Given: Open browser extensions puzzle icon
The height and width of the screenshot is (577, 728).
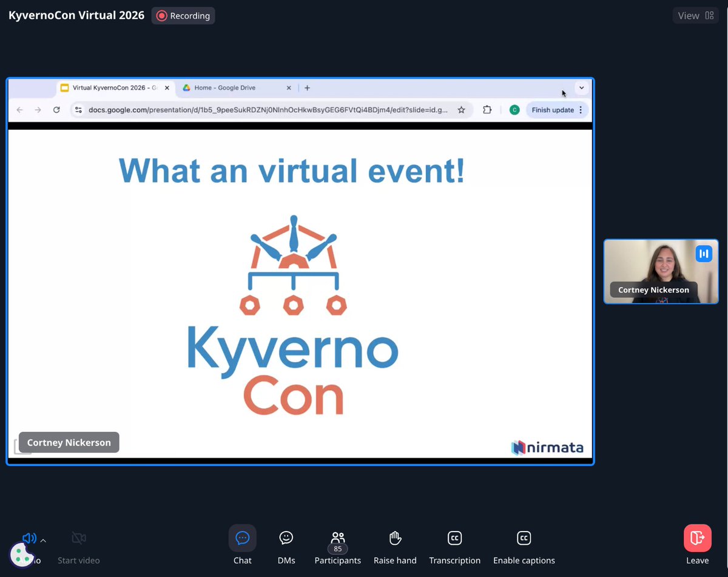Looking at the screenshot, I should click(x=487, y=110).
